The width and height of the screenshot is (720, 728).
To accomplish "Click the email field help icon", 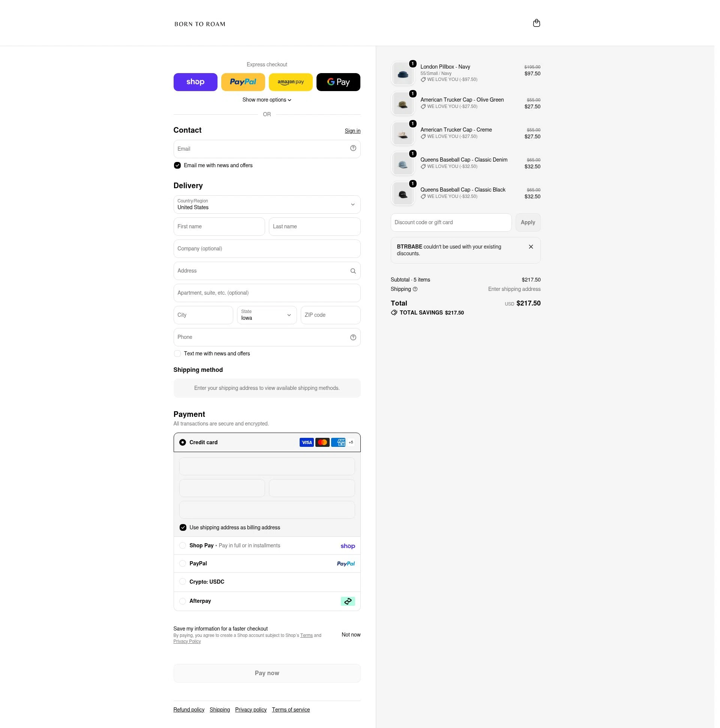I will click(353, 148).
